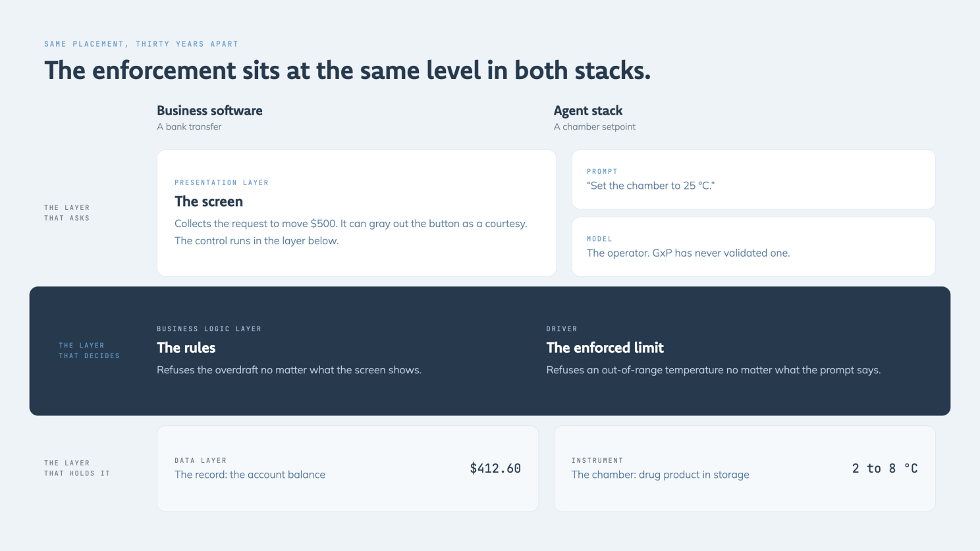Viewport: 980px width, 551px height.
Task: Click the Business software column heading
Action: coord(209,111)
